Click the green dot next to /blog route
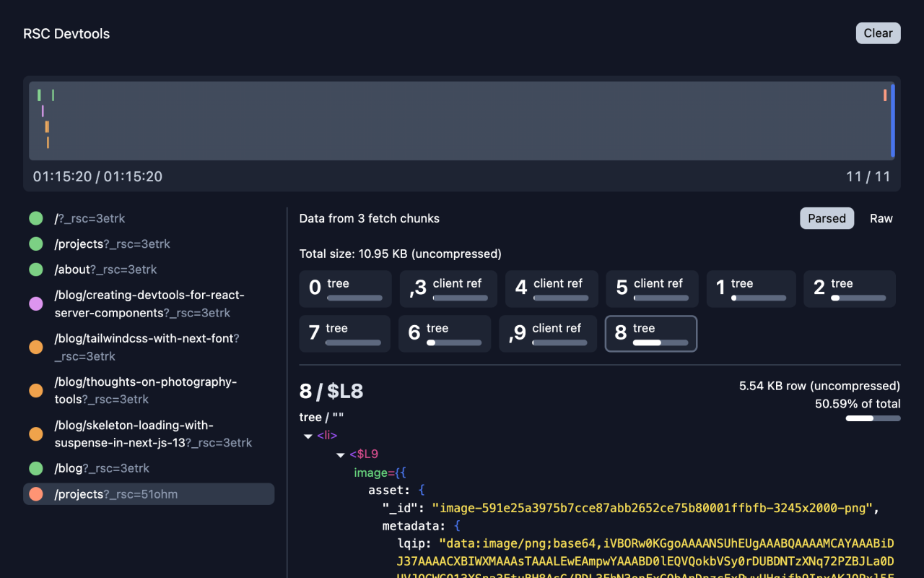The height and width of the screenshot is (578, 924). pos(35,468)
